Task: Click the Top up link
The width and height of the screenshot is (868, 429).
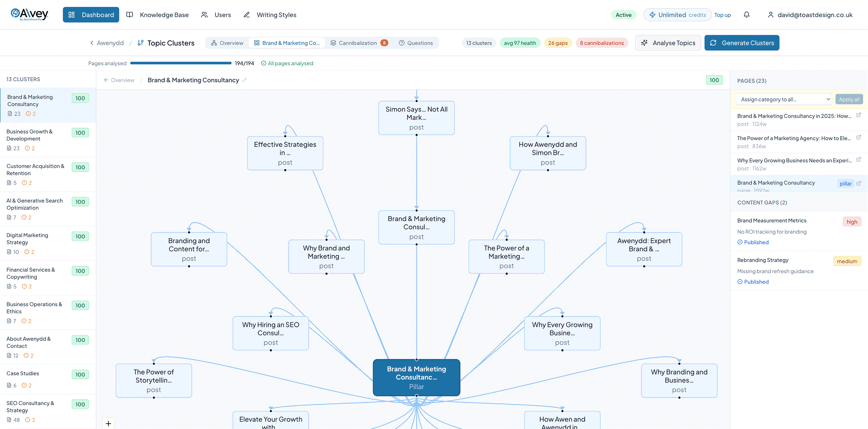Action: [723, 15]
